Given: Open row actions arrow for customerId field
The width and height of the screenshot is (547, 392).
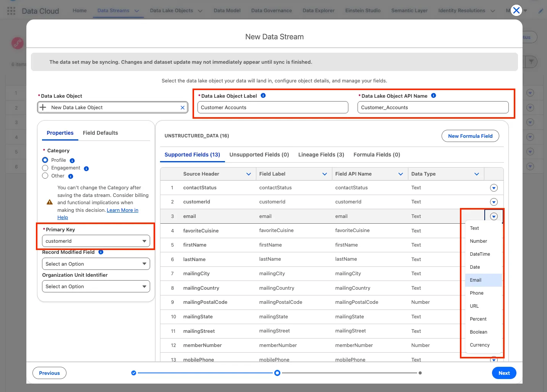Looking at the screenshot, I should pyautogui.click(x=494, y=202).
